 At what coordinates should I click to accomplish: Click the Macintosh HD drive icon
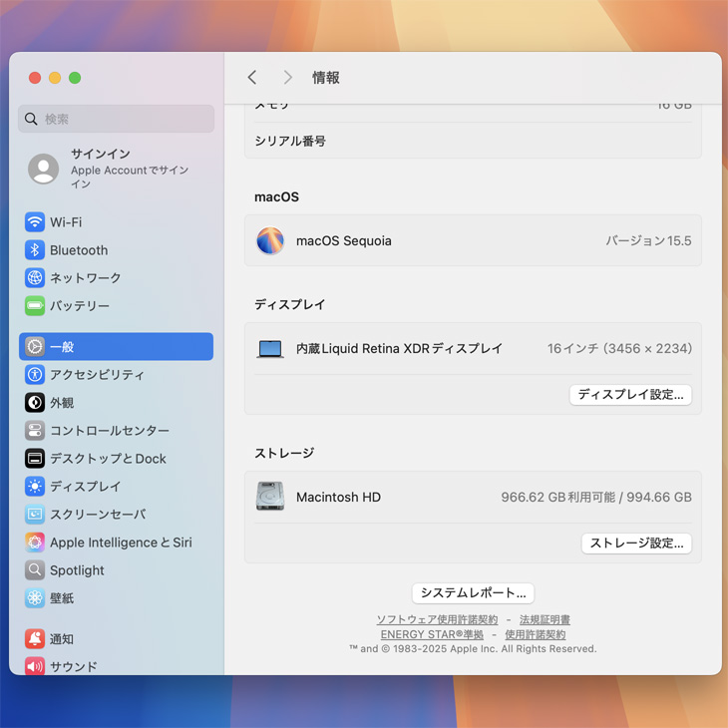tap(270, 496)
